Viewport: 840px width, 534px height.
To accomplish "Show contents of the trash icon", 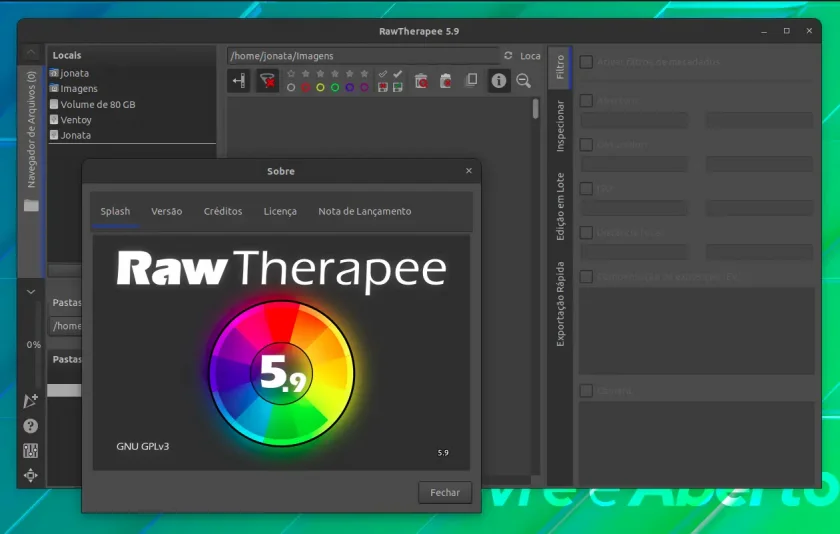I will (422, 81).
